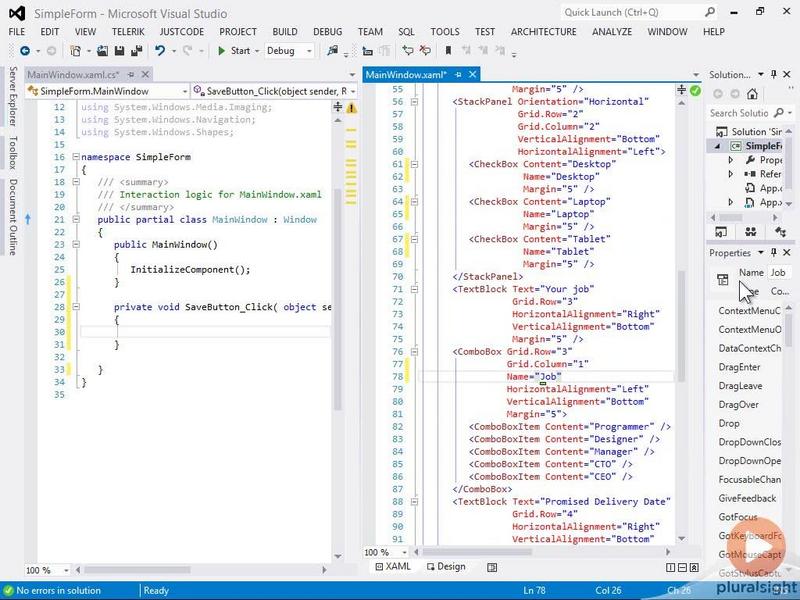Image resolution: width=800 pixels, height=600 pixels.
Task: Select the Drop event in Properties
Action: coord(729,423)
